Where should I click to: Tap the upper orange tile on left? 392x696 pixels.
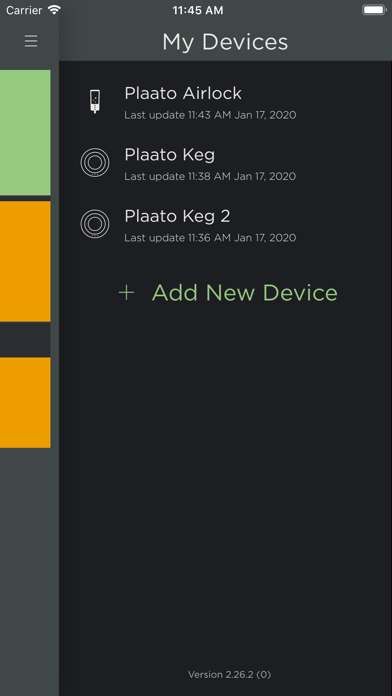(x=25, y=261)
